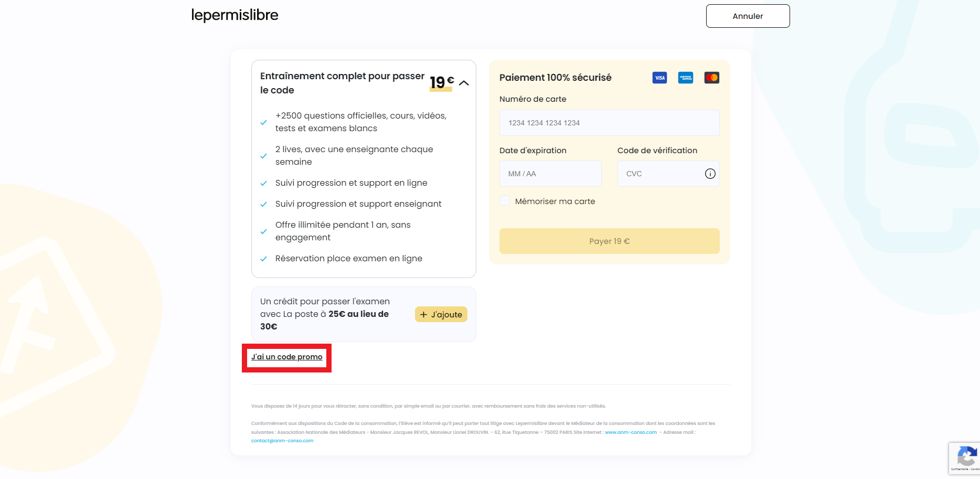Click the Payer 19 € button

click(610, 241)
